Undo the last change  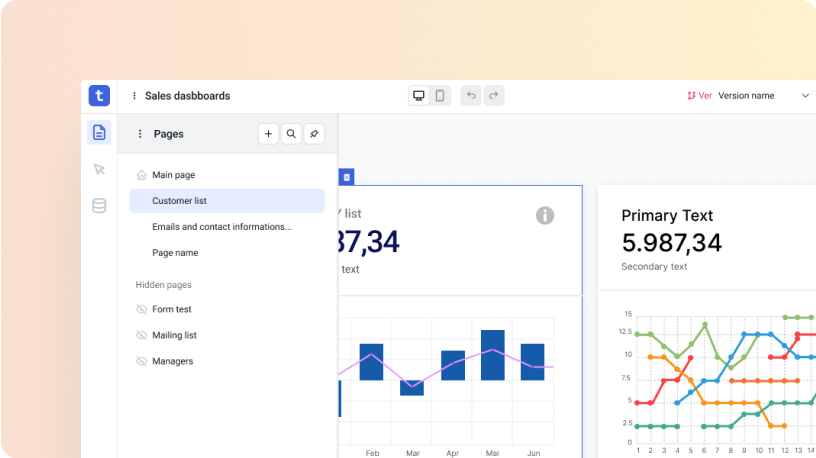[x=472, y=96]
